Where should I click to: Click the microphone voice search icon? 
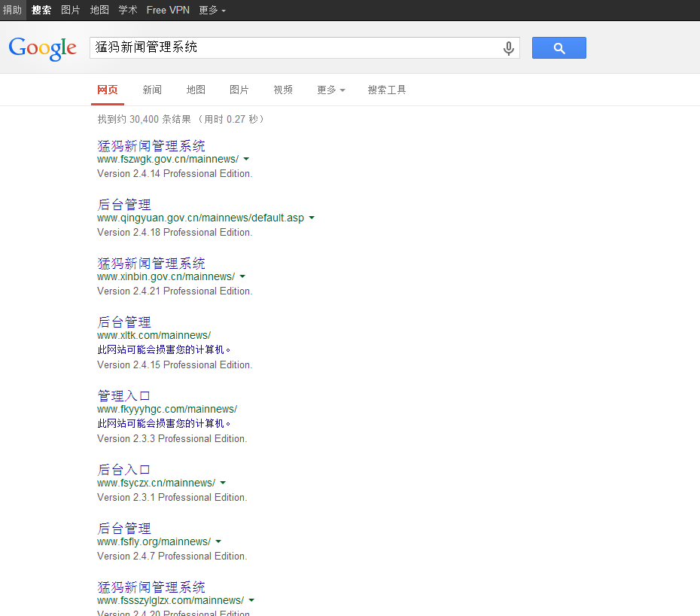click(x=509, y=47)
